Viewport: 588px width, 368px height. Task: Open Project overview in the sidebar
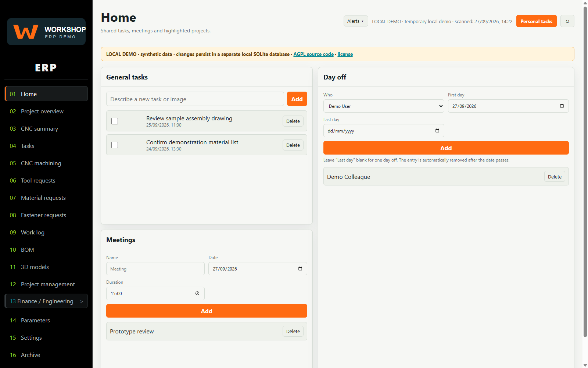tap(46, 111)
